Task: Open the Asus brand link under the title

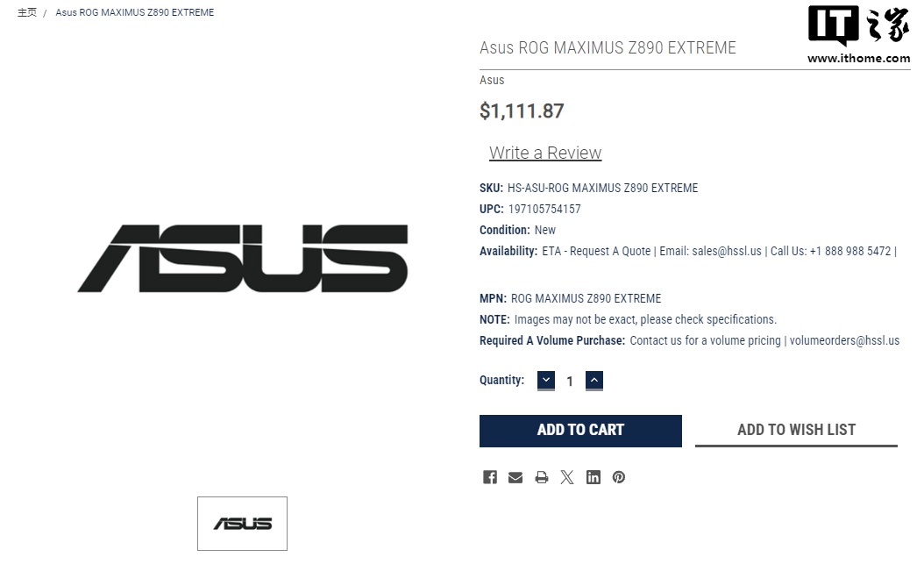Action: [492, 80]
